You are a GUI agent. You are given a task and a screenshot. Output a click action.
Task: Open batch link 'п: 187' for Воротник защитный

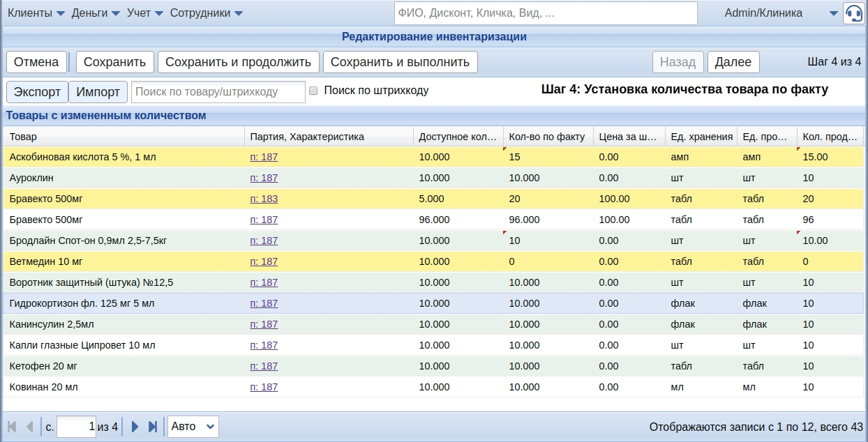pyautogui.click(x=264, y=282)
